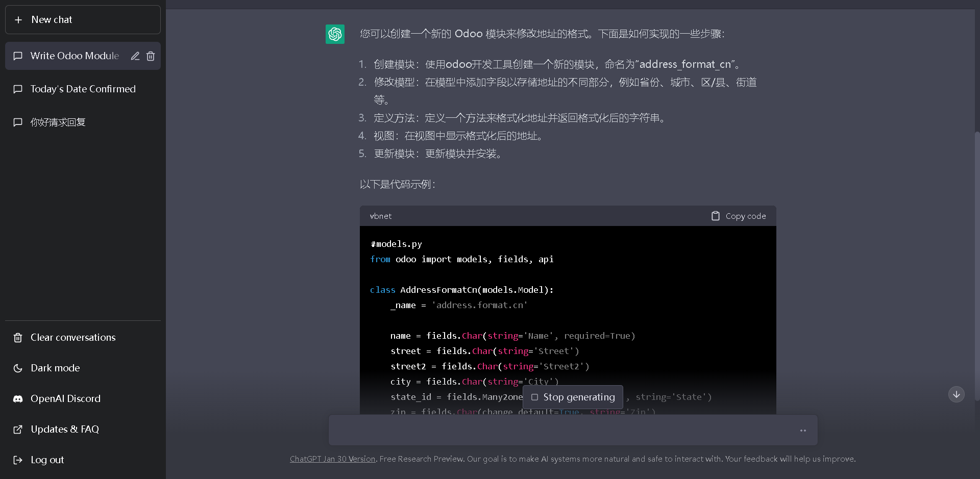Click the trash icon next to Clear conversations
Image resolution: width=980 pixels, height=479 pixels.
tap(18, 338)
